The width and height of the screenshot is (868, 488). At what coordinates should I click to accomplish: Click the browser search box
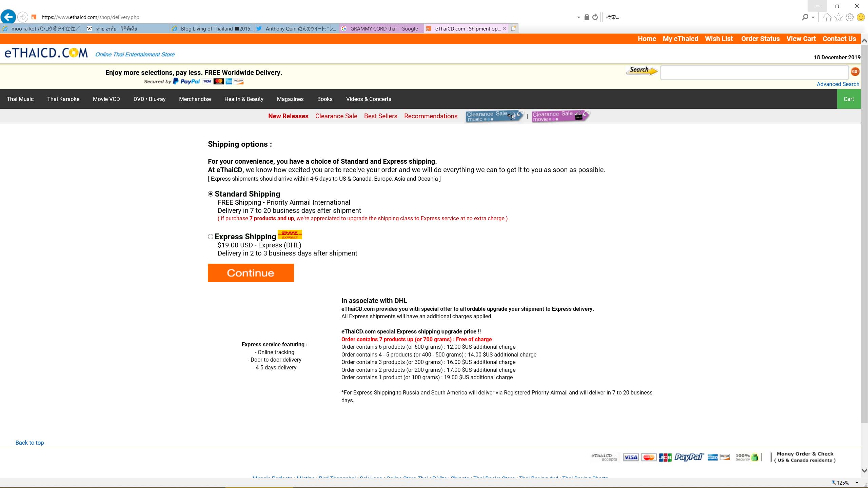[x=702, y=17]
